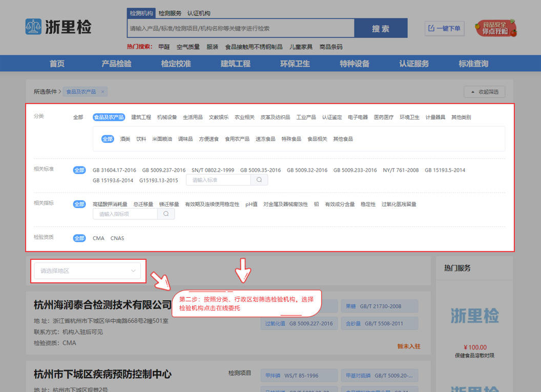541x392 pixels.
Task: Click the search icon beside the indicator input
Action: click(x=166, y=214)
